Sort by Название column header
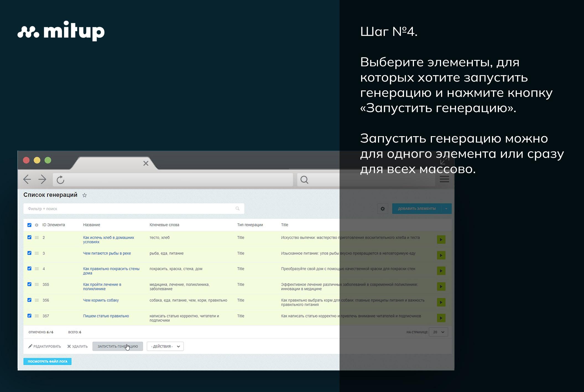Screen dimensions: 584x392 click(92, 225)
